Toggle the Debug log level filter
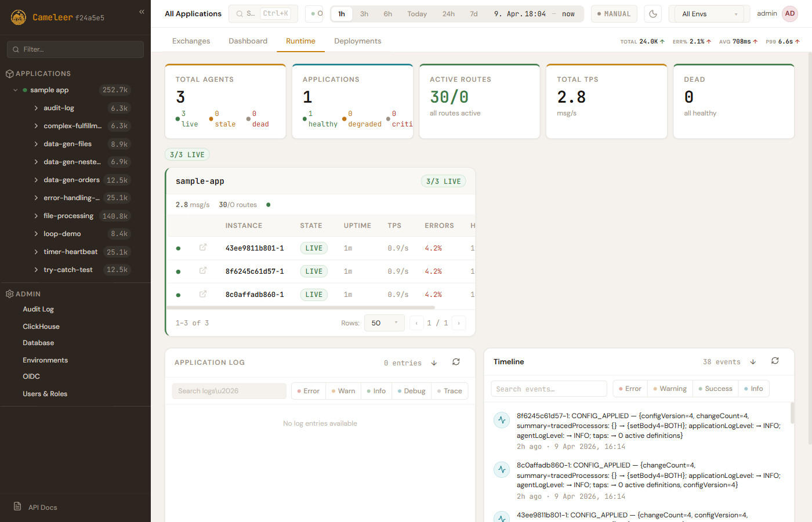 [x=411, y=391]
